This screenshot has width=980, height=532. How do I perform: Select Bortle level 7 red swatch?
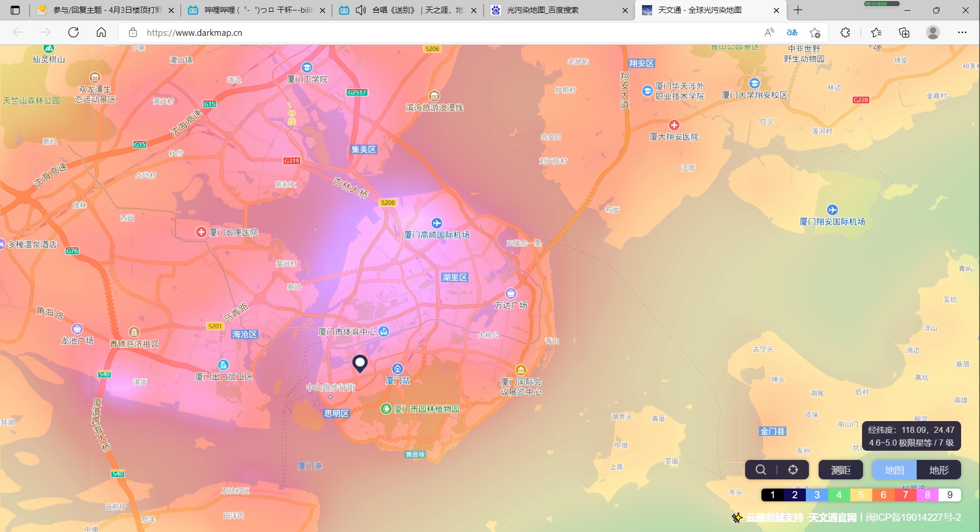pyautogui.click(x=905, y=495)
